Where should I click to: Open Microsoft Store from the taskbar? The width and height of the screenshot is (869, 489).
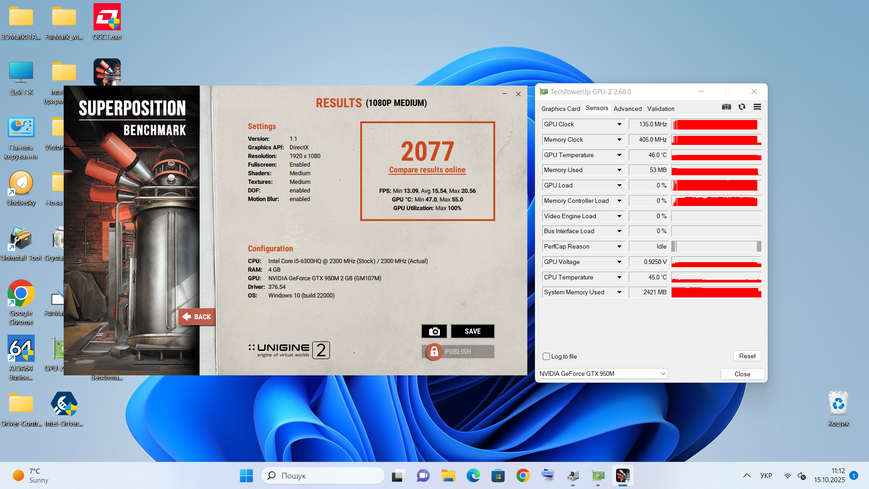498,476
